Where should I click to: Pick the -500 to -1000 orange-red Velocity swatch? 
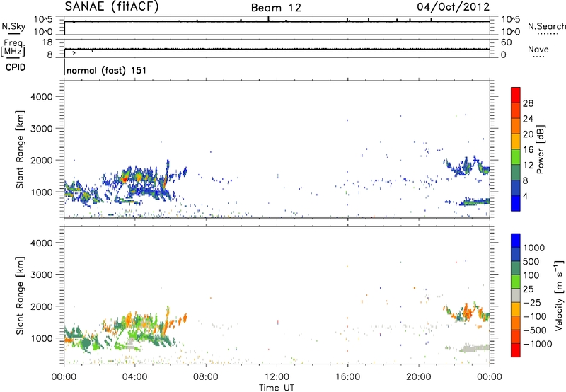[x=516, y=336]
